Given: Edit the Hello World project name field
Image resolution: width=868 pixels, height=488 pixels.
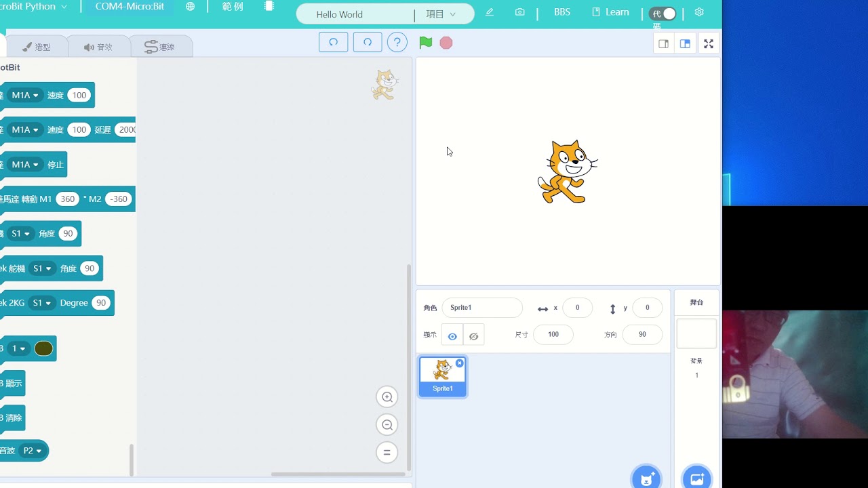Looking at the screenshot, I should 355,14.
